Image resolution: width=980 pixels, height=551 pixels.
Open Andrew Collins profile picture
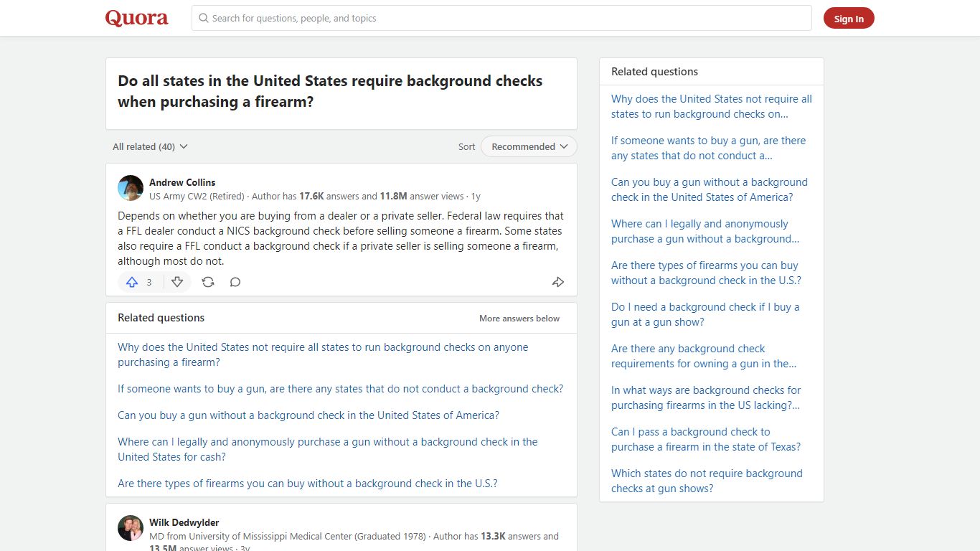(x=131, y=188)
